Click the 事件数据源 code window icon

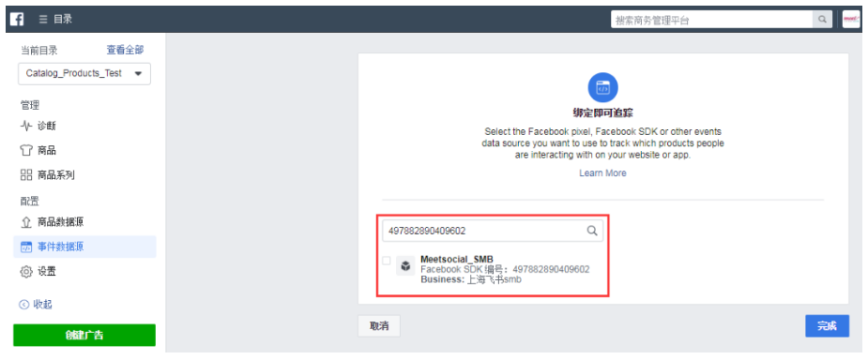click(26, 247)
